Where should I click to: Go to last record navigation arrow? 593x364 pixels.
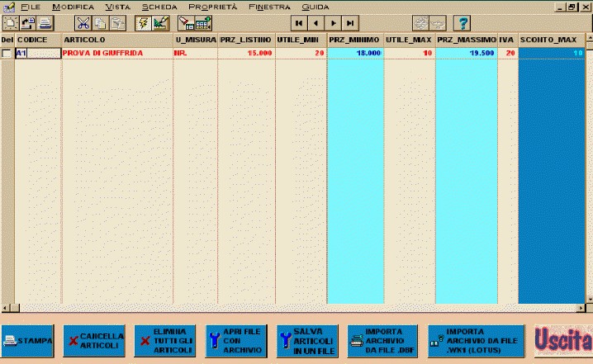coord(351,23)
